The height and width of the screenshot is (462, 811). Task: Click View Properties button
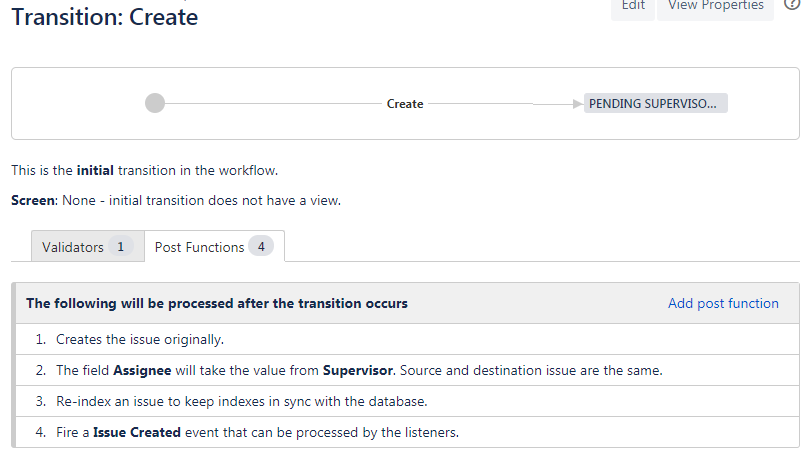click(x=715, y=6)
